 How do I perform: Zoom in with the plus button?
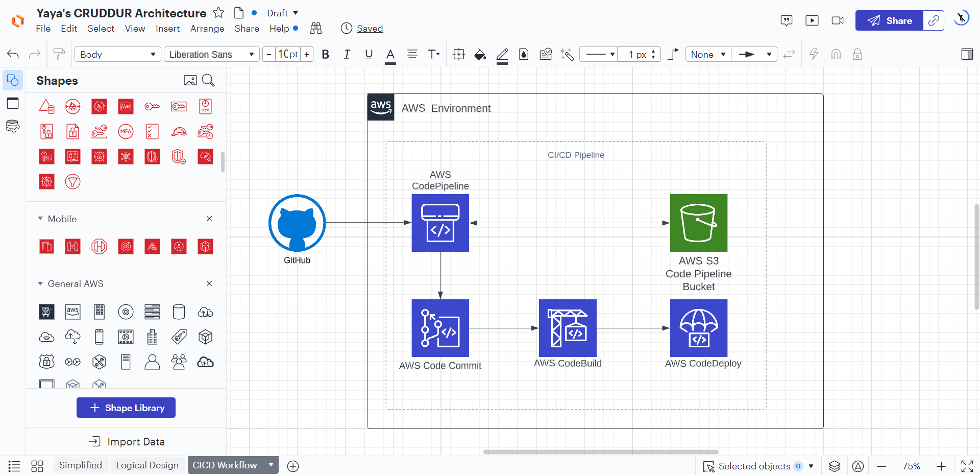click(941, 466)
